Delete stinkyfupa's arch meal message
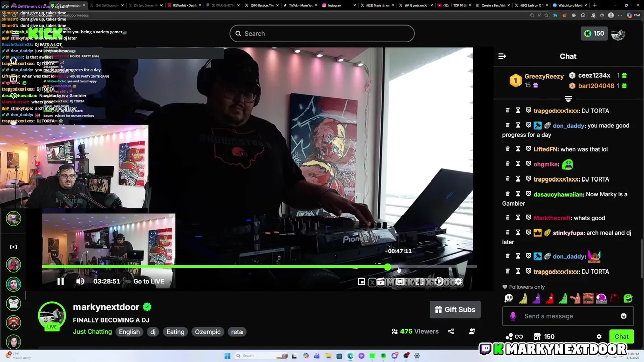644x362 pixels. [x=507, y=233]
